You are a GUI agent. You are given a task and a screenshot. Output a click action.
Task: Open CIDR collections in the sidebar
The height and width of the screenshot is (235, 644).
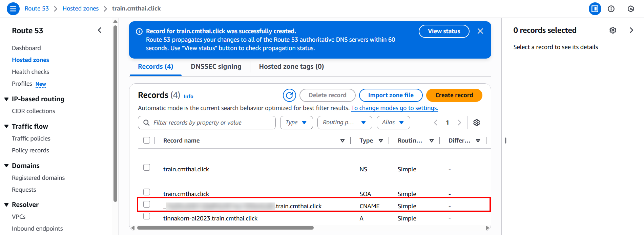tap(34, 111)
